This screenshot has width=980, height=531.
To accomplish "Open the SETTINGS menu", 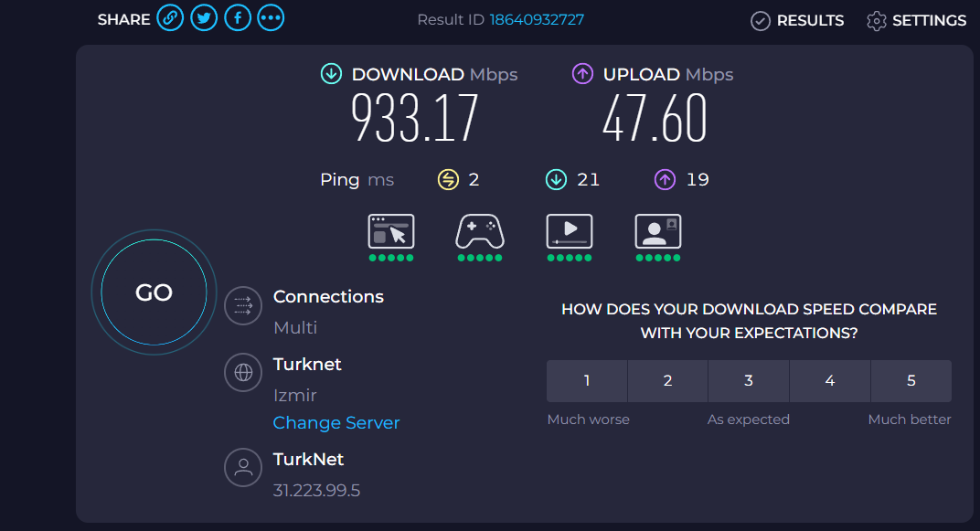I will [916, 21].
